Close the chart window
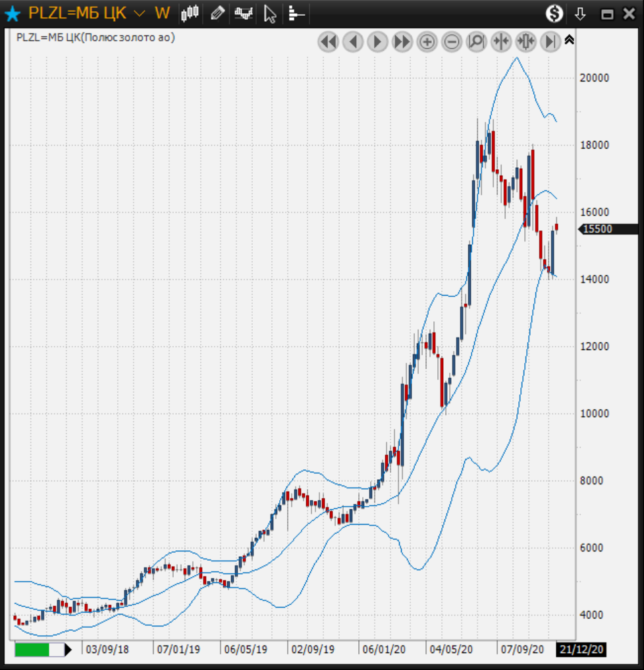The width and height of the screenshot is (644, 670). 629,14
